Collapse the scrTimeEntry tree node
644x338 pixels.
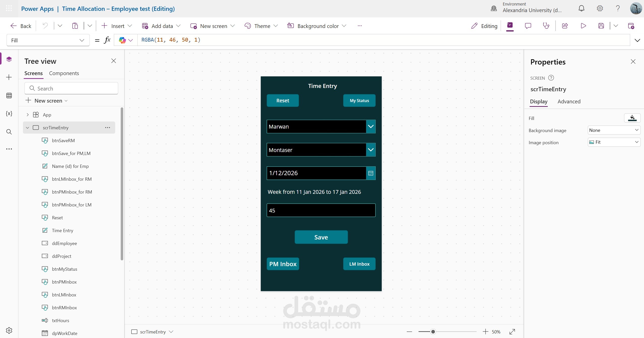(x=27, y=128)
